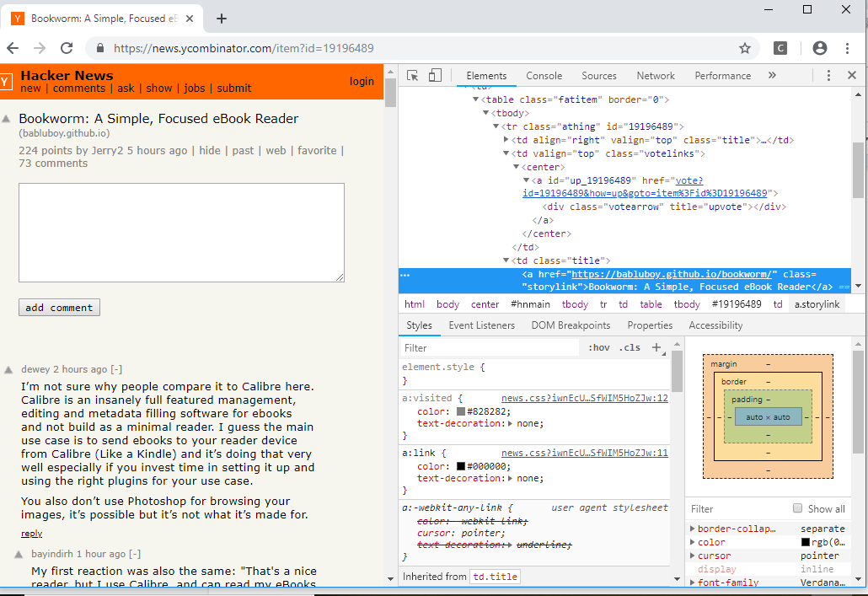Click the login link
This screenshot has width=868, height=596.
[x=362, y=82]
